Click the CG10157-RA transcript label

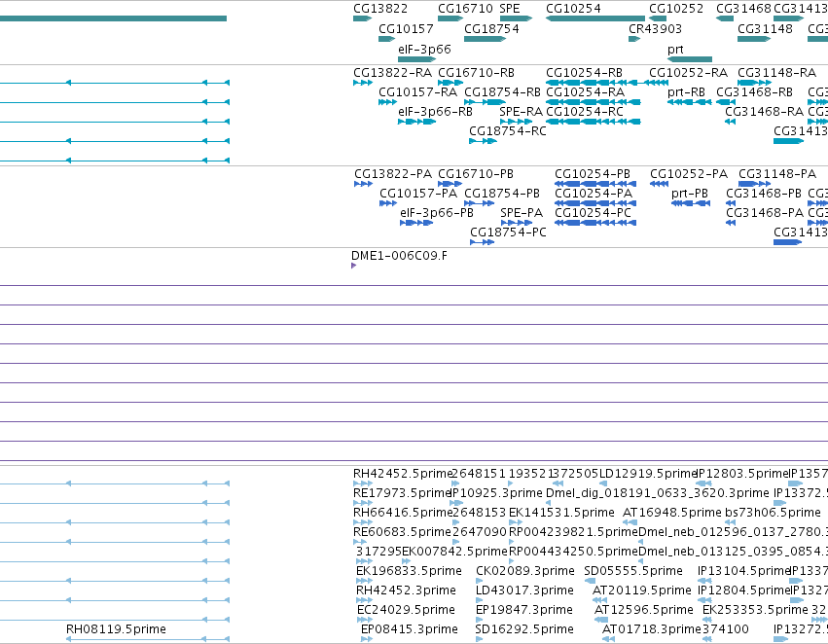click(417, 92)
